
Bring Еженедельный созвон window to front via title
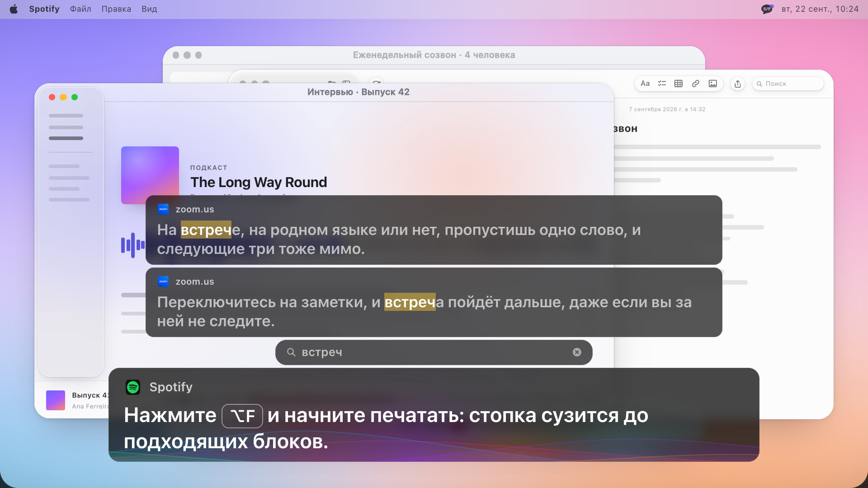pos(434,55)
